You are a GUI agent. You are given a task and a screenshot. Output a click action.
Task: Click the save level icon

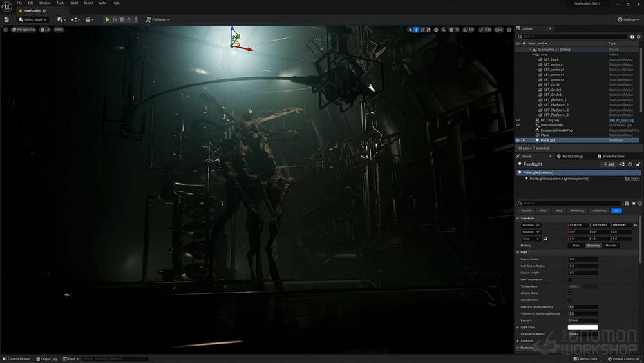[6, 19]
